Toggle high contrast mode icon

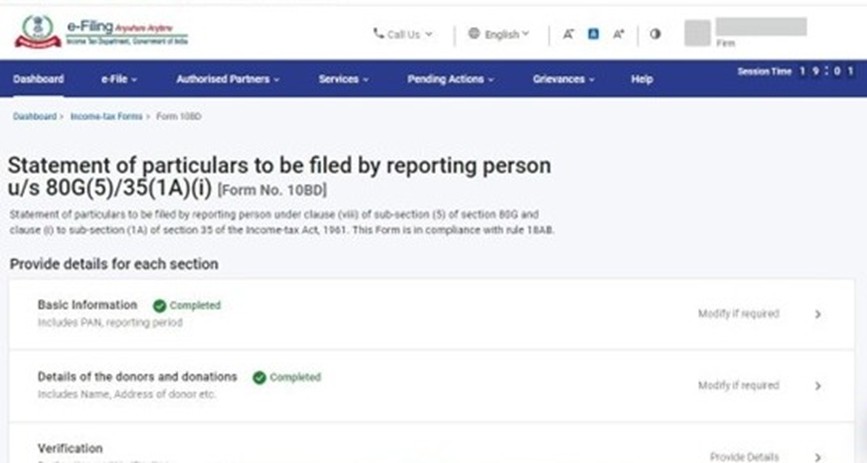(x=655, y=34)
